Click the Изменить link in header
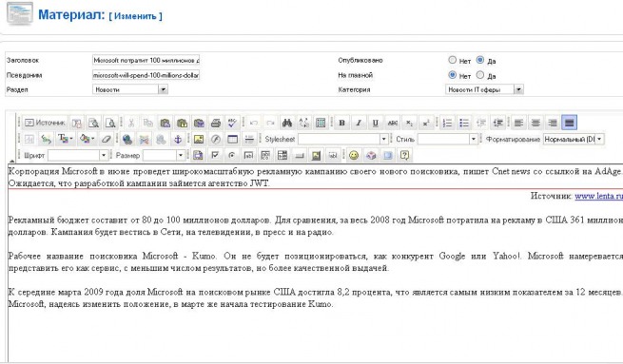Viewport: 623px width, 364px height. point(135,16)
